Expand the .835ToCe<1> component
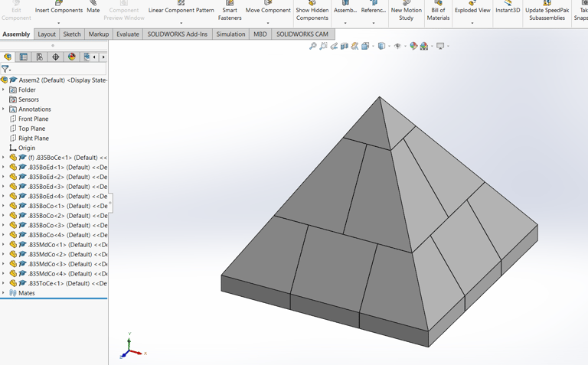Screen dimensions: 588x365 [x=3, y=283]
